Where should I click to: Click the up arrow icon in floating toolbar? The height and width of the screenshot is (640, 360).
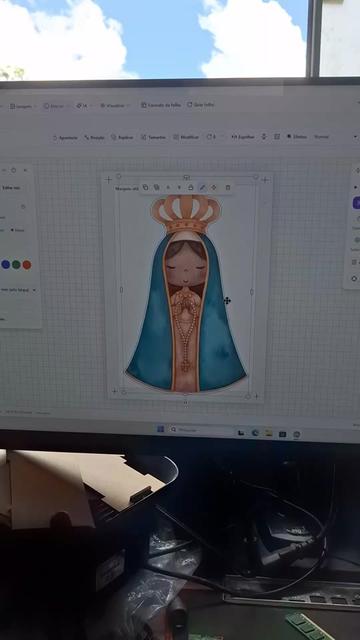(168, 187)
